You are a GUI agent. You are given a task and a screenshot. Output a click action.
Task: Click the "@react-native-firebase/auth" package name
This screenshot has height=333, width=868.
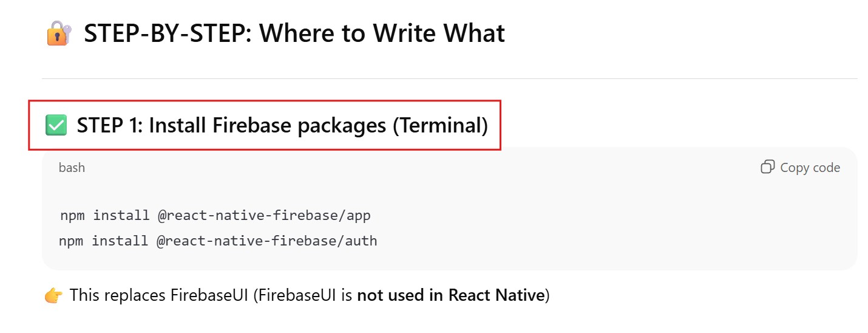coord(266,241)
